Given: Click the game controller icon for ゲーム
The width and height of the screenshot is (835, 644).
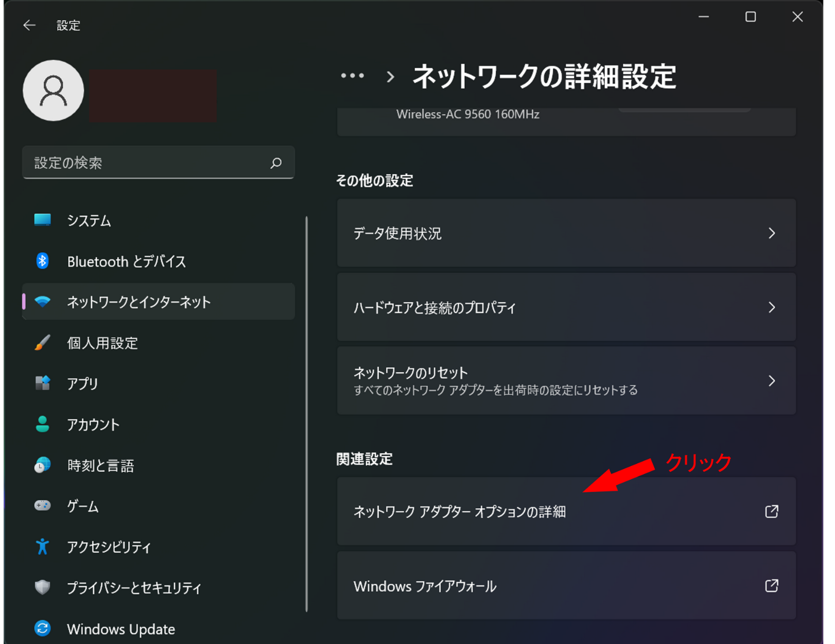Looking at the screenshot, I should [42, 506].
